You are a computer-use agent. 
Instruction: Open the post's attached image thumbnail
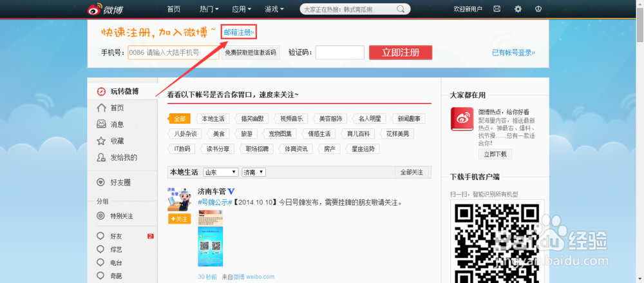click(211, 238)
